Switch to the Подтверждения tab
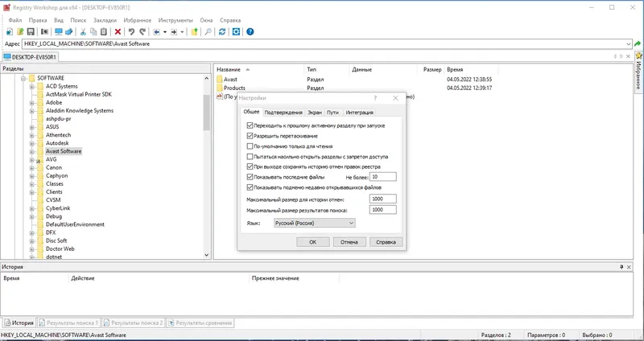Screen dimensions: 644x341 pos(283,113)
